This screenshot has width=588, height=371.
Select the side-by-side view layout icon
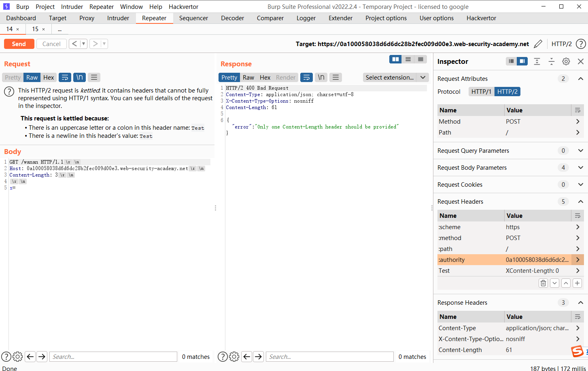[x=395, y=59]
